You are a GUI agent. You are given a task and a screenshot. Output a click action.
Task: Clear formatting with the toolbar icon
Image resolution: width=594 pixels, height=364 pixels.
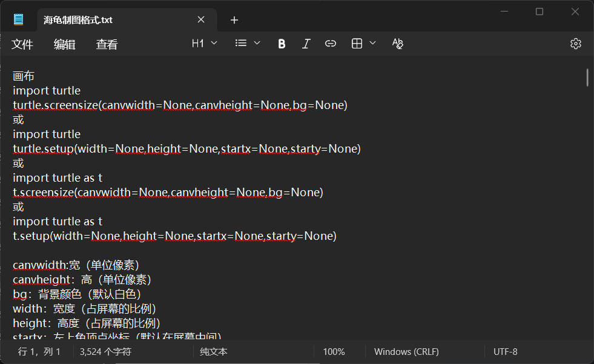pos(397,44)
